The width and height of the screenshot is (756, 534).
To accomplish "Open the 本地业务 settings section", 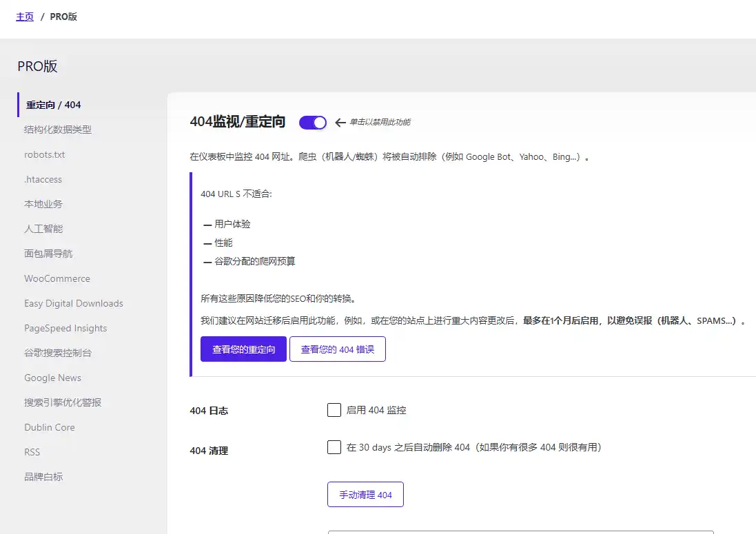I will (x=43, y=204).
